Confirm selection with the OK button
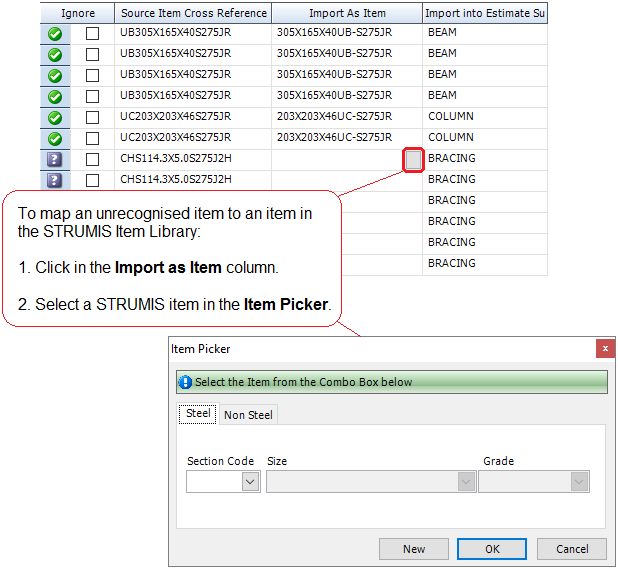Viewport: 618px width, 570px height. pyautogui.click(x=492, y=549)
